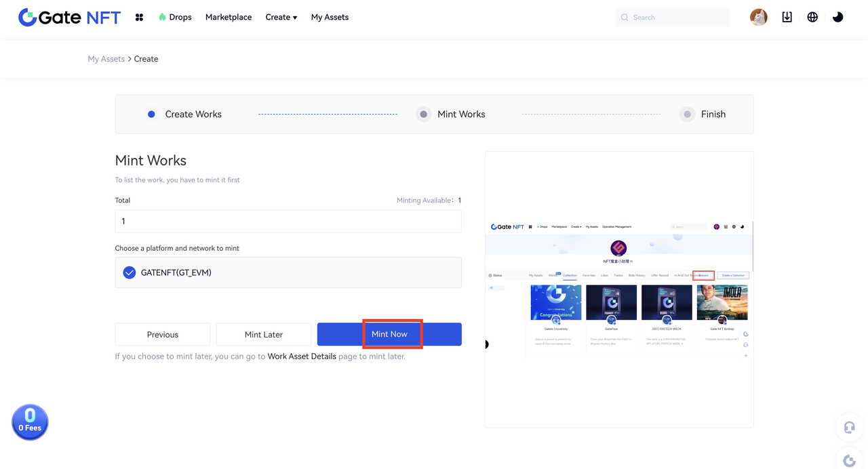868x469 pixels.
Task: Click the Gate NFT logo
Action: [69, 18]
